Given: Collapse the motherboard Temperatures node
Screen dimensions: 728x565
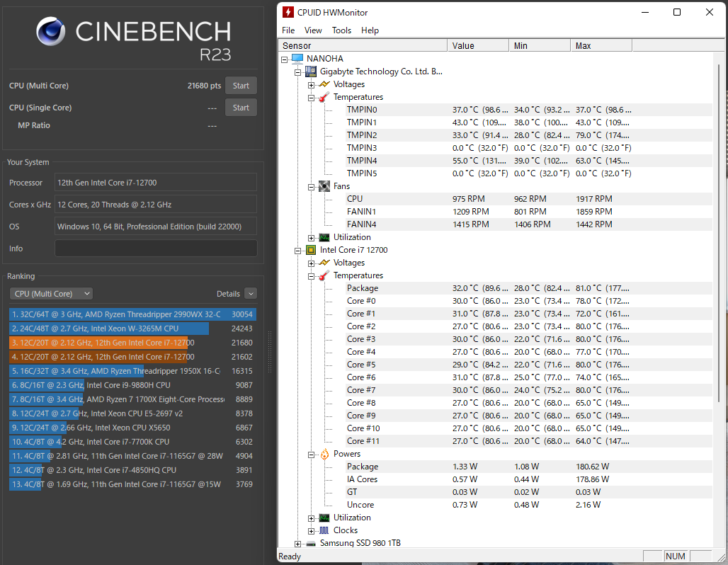Looking at the screenshot, I should pyautogui.click(x=311, y=98).
